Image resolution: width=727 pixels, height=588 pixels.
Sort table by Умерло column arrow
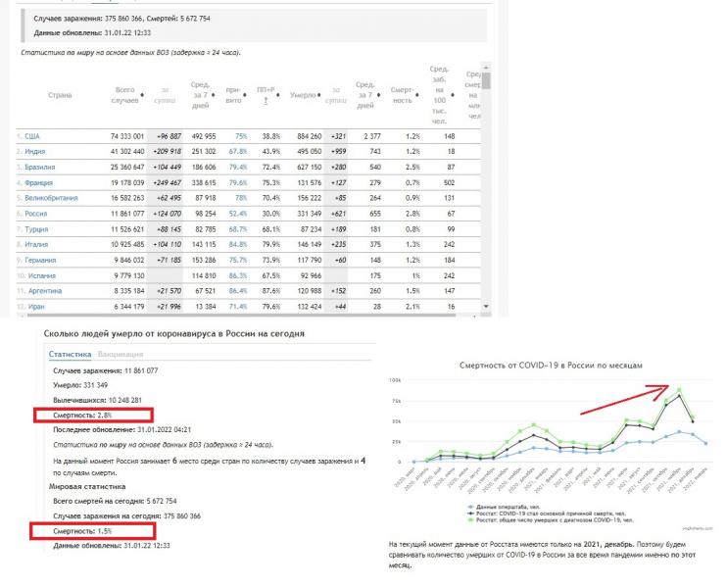point(319,95)
